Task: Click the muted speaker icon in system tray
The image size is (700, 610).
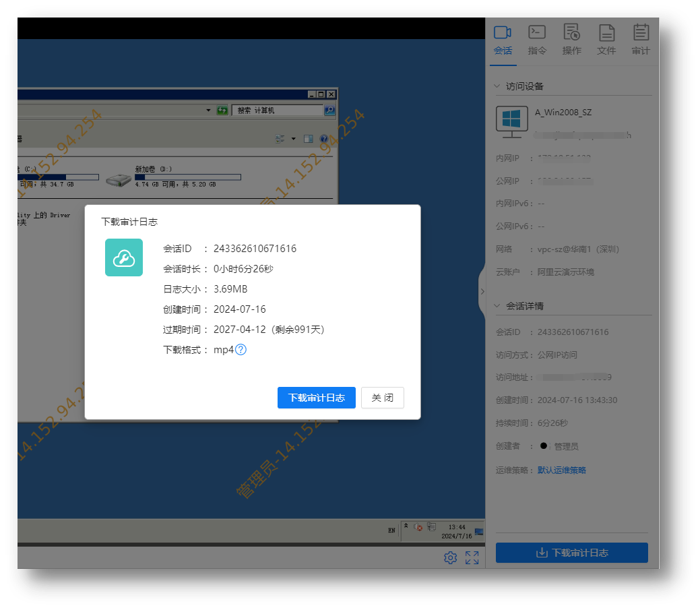Action: coord(418,527)
